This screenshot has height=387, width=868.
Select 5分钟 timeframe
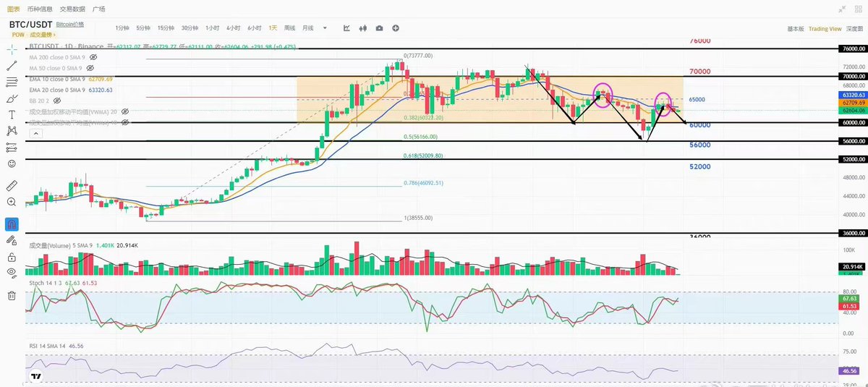pyautogui.click(x=143, y=27)
